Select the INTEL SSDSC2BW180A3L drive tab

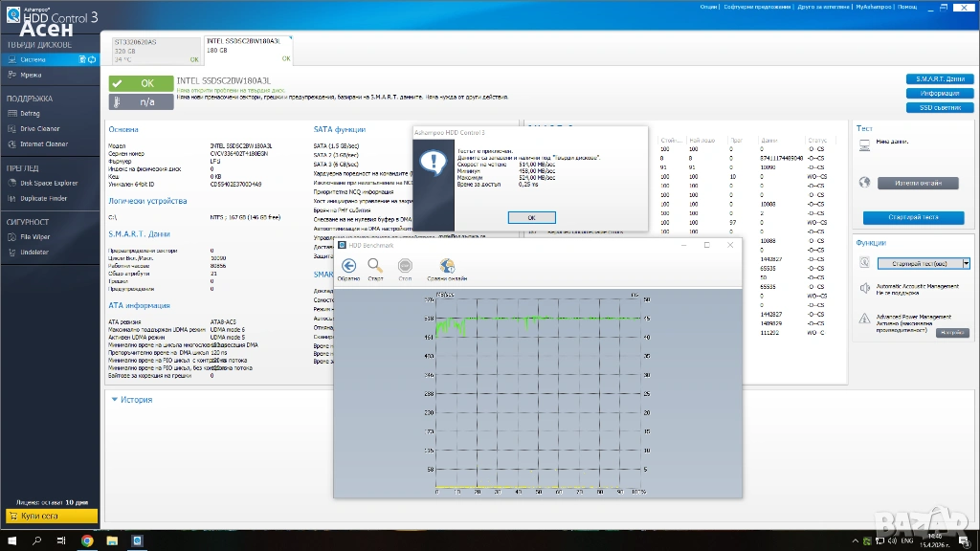248,50
